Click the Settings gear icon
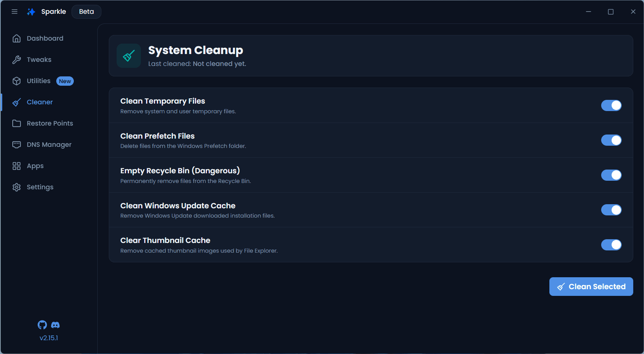This screenshot has width=644, height=354. (x=16, y=187)
